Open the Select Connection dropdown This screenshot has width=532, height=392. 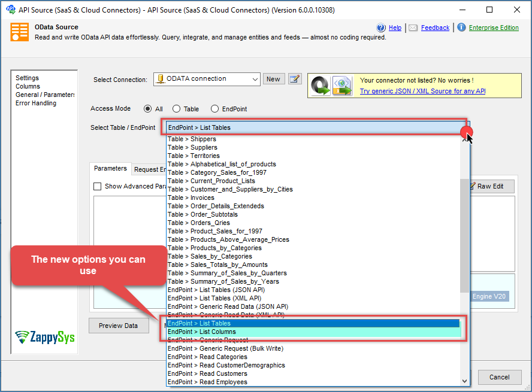[x=255, y=79]
